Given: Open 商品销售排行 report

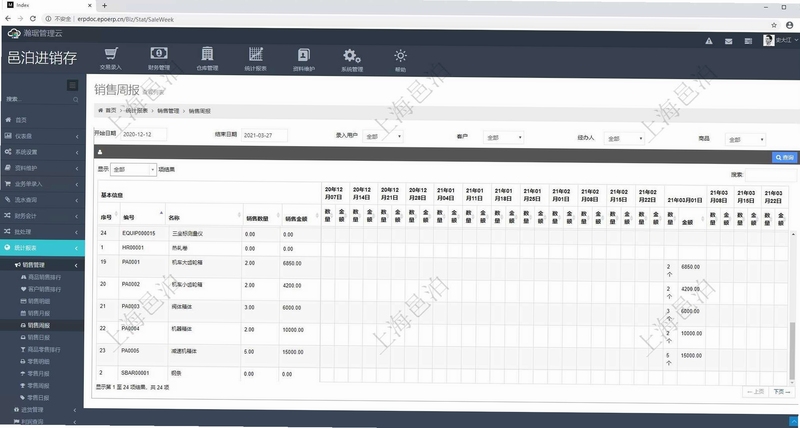Looking at the screenshot, I should pos(42,277).
